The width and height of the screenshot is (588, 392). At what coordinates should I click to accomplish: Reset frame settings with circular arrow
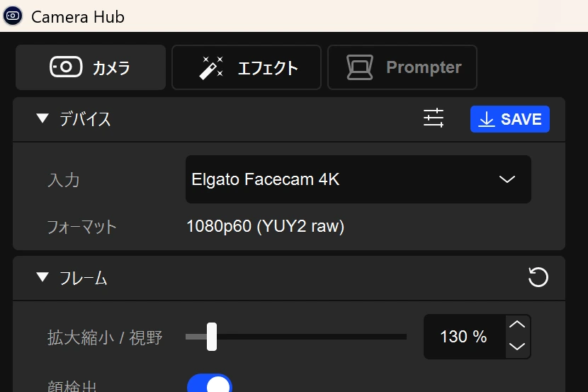pyautogui.click(x=538, y=277)
